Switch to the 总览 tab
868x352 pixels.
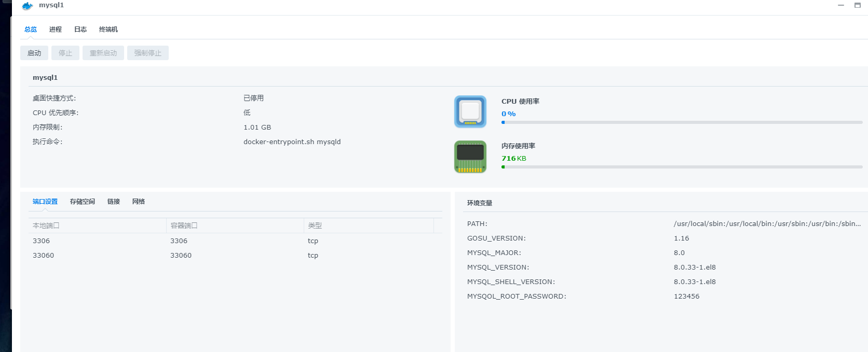(31, 30)
